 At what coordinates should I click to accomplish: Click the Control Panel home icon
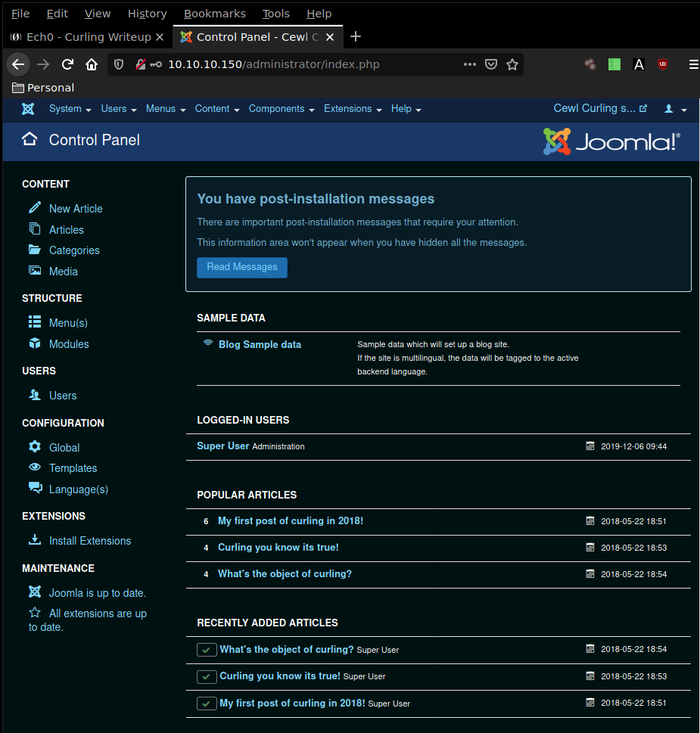(30, 139)
